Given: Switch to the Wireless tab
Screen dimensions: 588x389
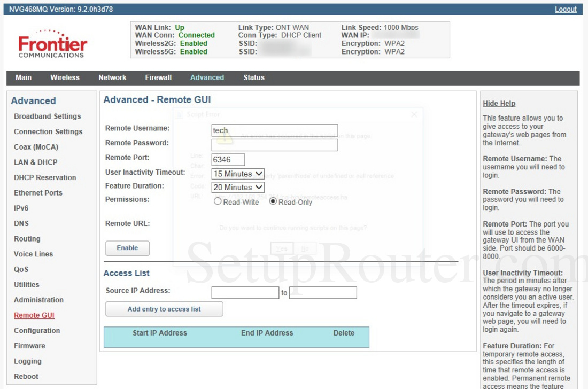Looking at the screenshot, I should [x=65, y=77].
